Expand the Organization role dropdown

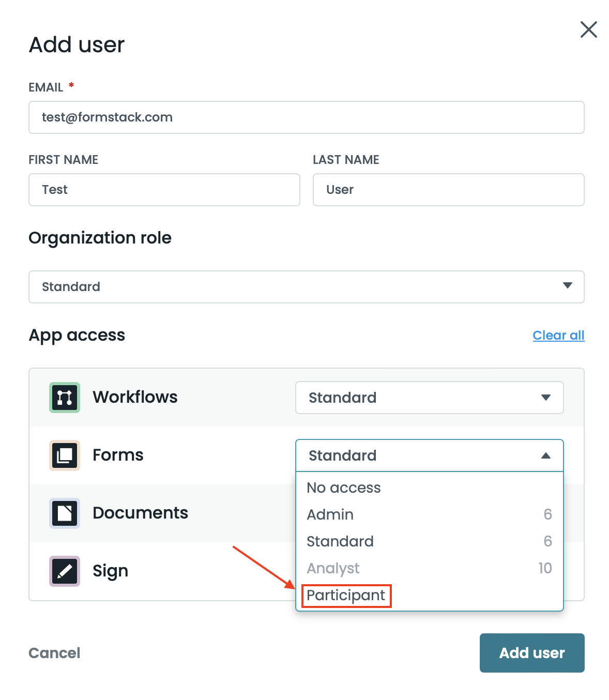(x=306, y=287)
